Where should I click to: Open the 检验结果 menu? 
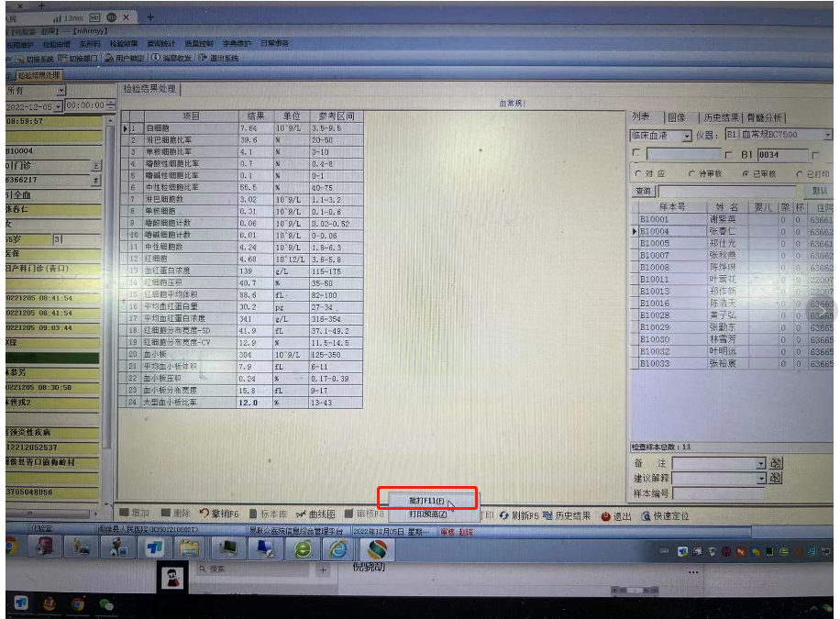click(x=124, y=44)
